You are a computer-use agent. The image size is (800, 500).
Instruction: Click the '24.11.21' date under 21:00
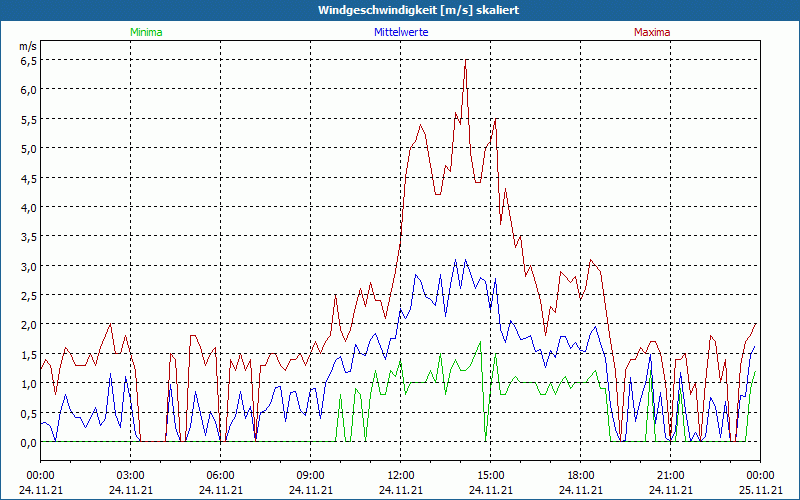coord(670,490)
